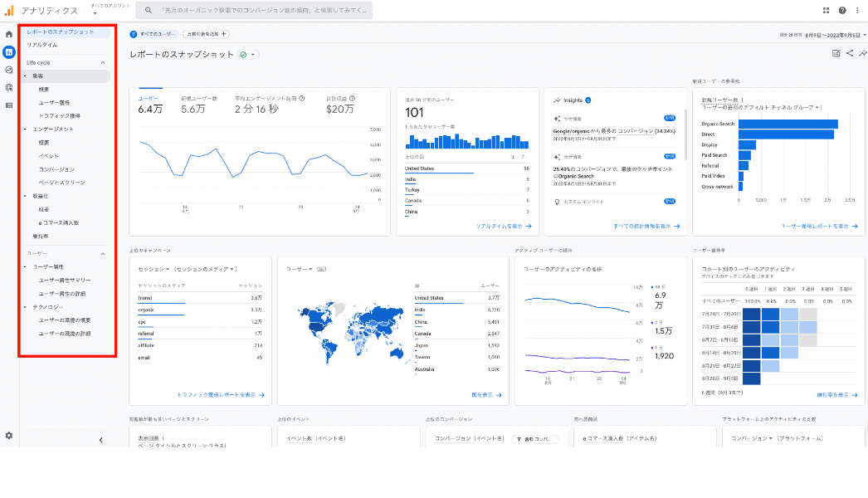Open リアルタイム in the sidebar
868x498 pixels.
(42, 45)
